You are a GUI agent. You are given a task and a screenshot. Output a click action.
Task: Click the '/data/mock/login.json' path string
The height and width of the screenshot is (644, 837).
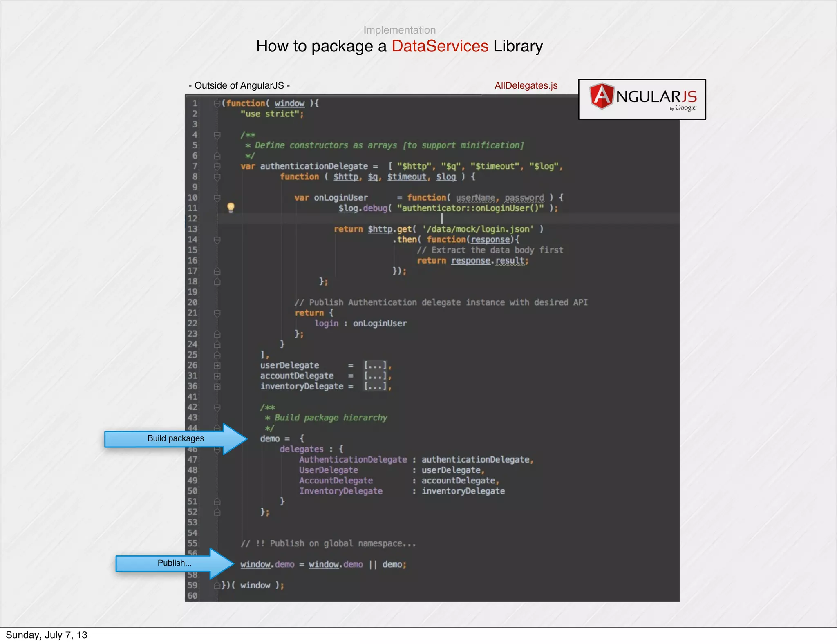pyautogui.click(x=478, y=229)
